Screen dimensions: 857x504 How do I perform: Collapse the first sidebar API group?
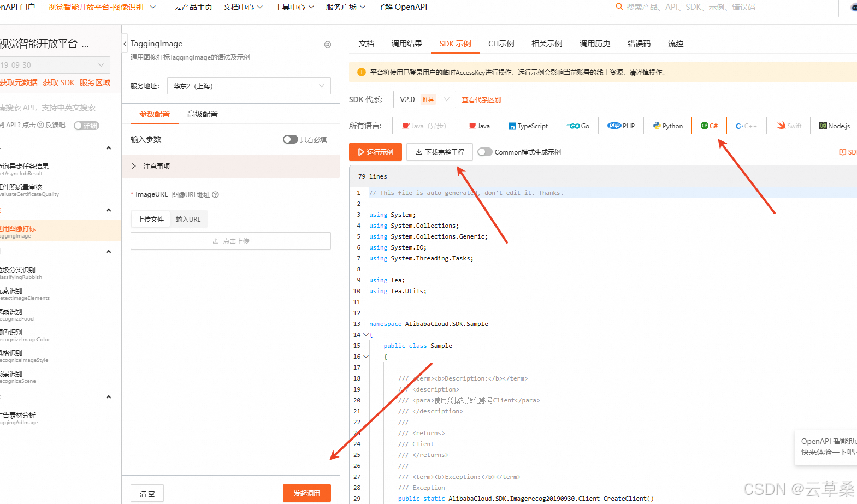coord(109,148)
